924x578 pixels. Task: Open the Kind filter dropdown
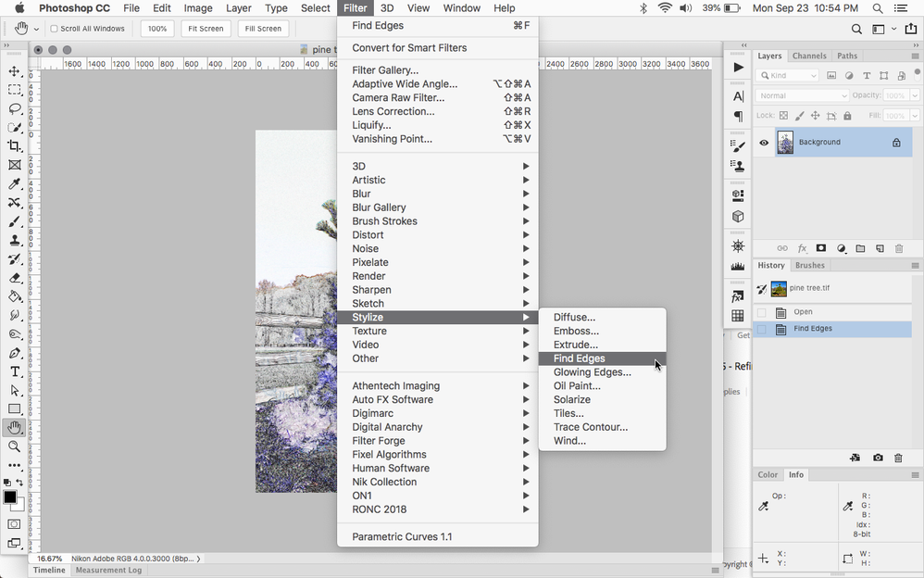pyautogui.click(x=788, y=76)
